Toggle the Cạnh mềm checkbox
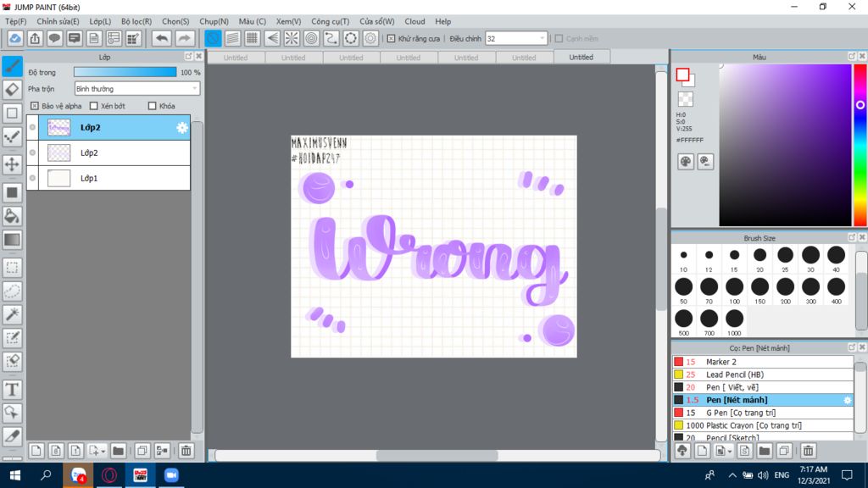 tap(559, 39)
